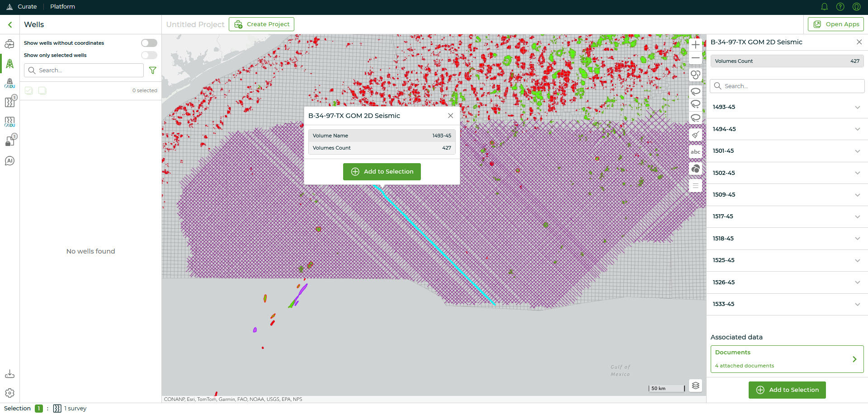This screenshot has width=868, height=414.
Task: Switch to Curate in the top navigation
Action: 27,6
